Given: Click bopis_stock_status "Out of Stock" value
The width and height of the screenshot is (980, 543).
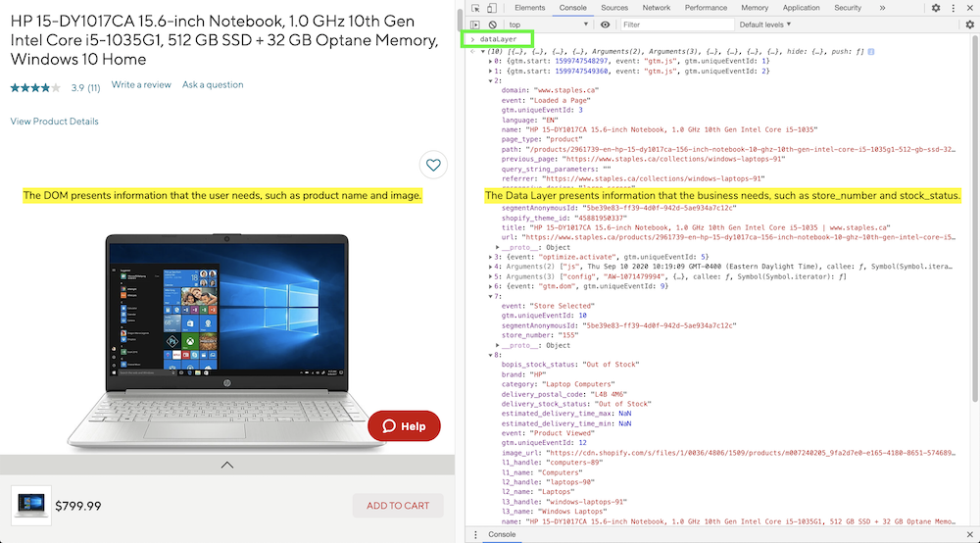Looking at the screenshot, I should (x=611, y=365).
